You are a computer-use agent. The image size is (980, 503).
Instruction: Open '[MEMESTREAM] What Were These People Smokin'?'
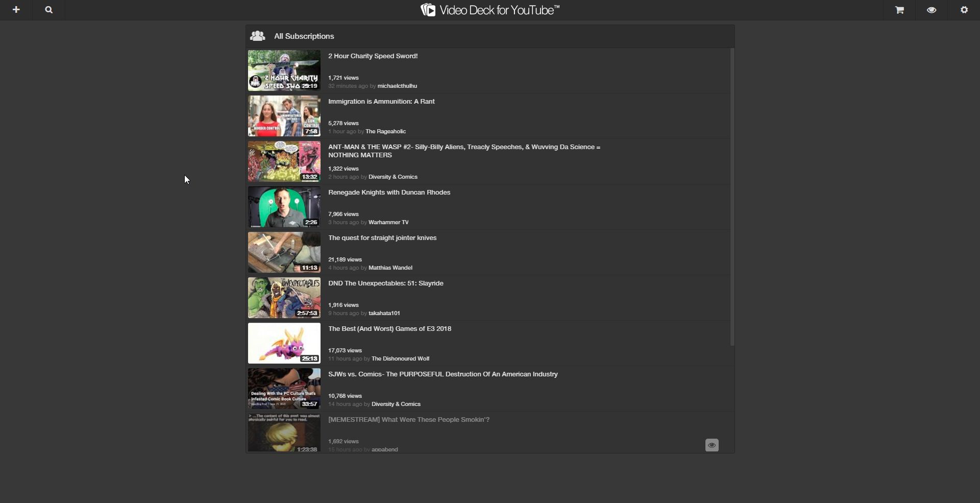tap(408, 420)
